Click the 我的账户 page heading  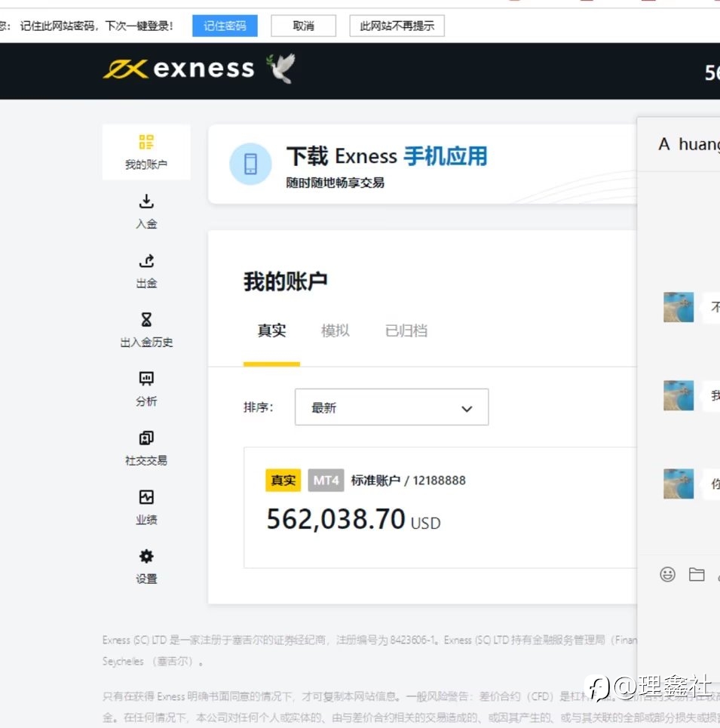285,281
